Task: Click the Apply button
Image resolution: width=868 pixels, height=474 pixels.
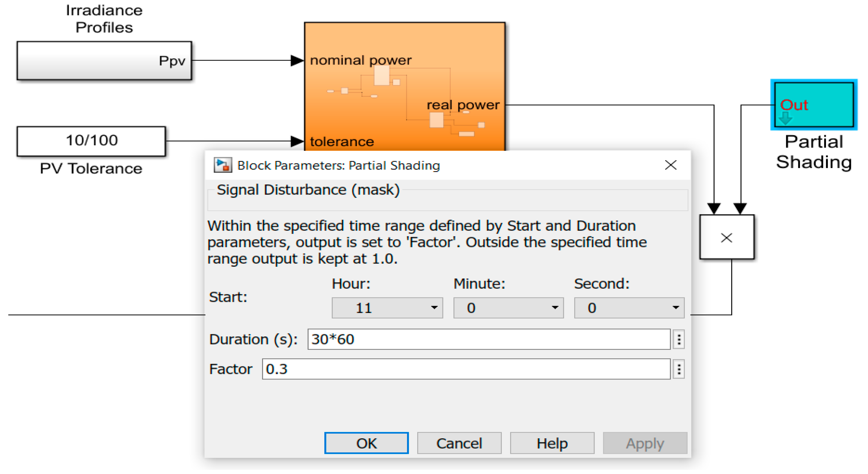Action: point(645,443)
